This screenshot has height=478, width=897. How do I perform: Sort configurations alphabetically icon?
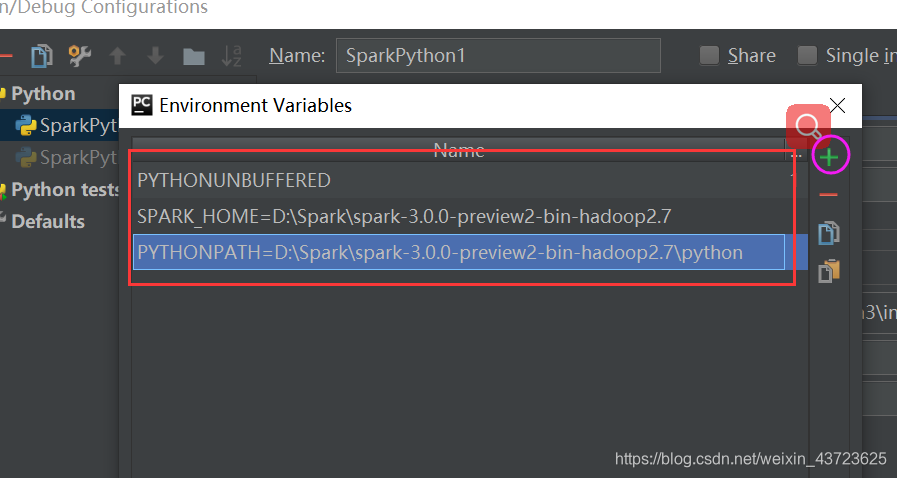(x=232, y=56)
